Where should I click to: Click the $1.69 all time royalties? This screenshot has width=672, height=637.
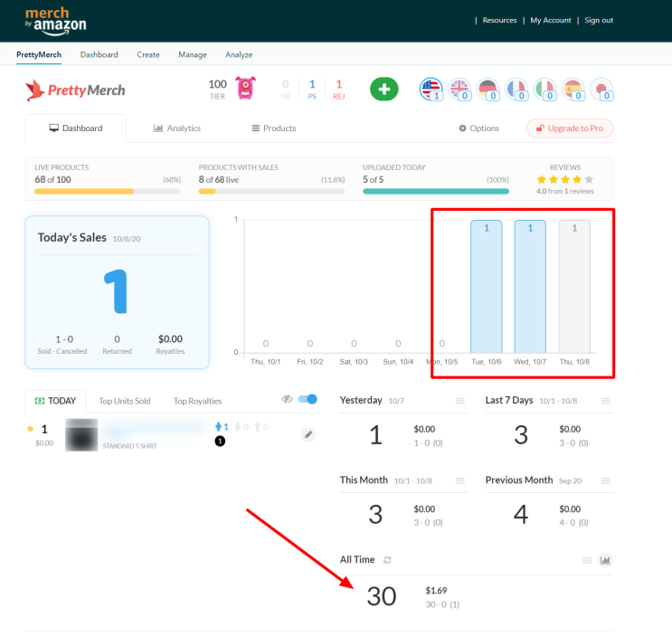click(436, 590)
